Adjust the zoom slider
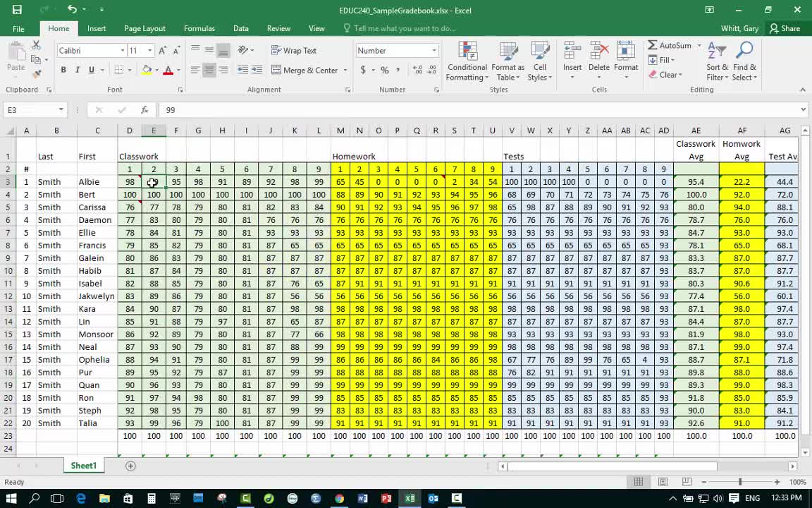 pyautogui.click(x=740, y=482)
